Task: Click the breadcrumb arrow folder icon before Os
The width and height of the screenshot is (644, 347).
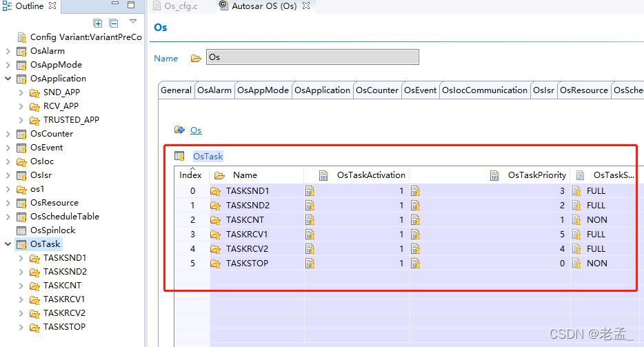Action: coord(179,130)
